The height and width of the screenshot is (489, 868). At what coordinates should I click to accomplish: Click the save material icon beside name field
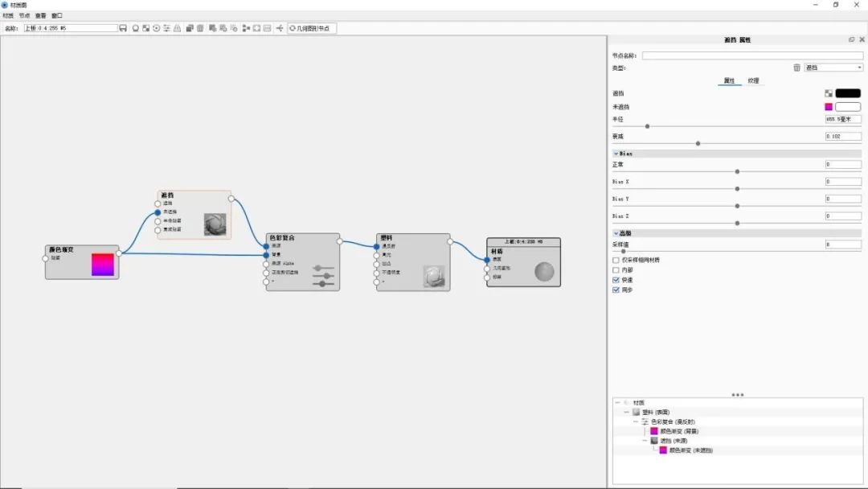pyautogui.click(x=123, y=28)
